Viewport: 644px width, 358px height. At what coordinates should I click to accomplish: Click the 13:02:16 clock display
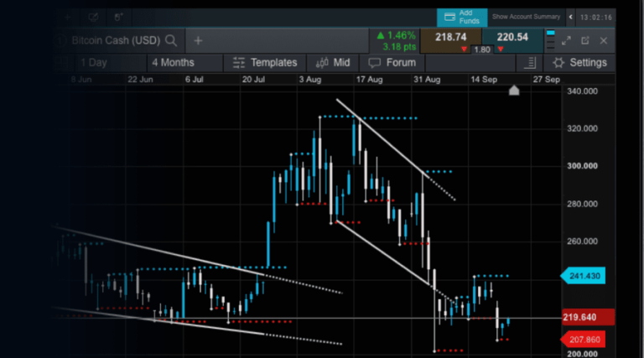coord(595,18)
